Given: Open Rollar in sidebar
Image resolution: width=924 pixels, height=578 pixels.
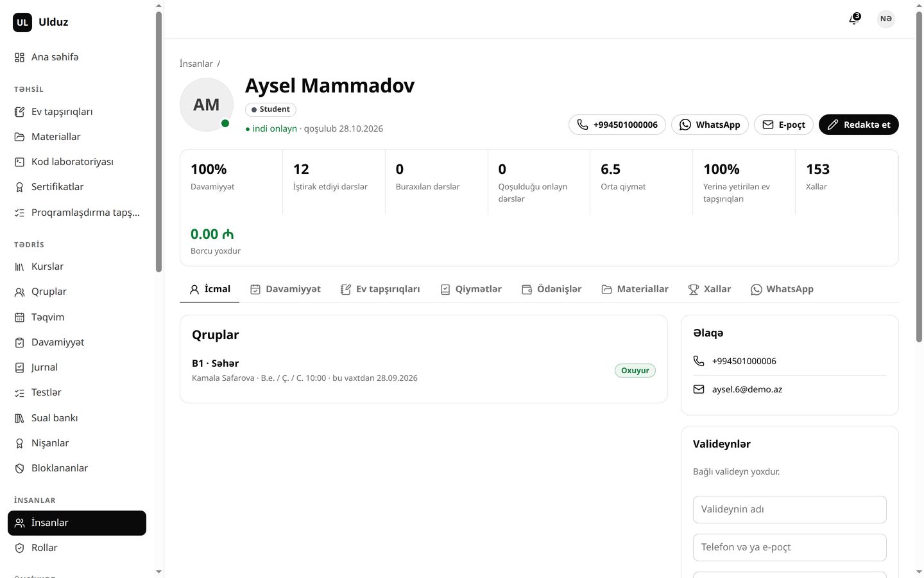Looking at the screenshot, I should coord(77,548).
